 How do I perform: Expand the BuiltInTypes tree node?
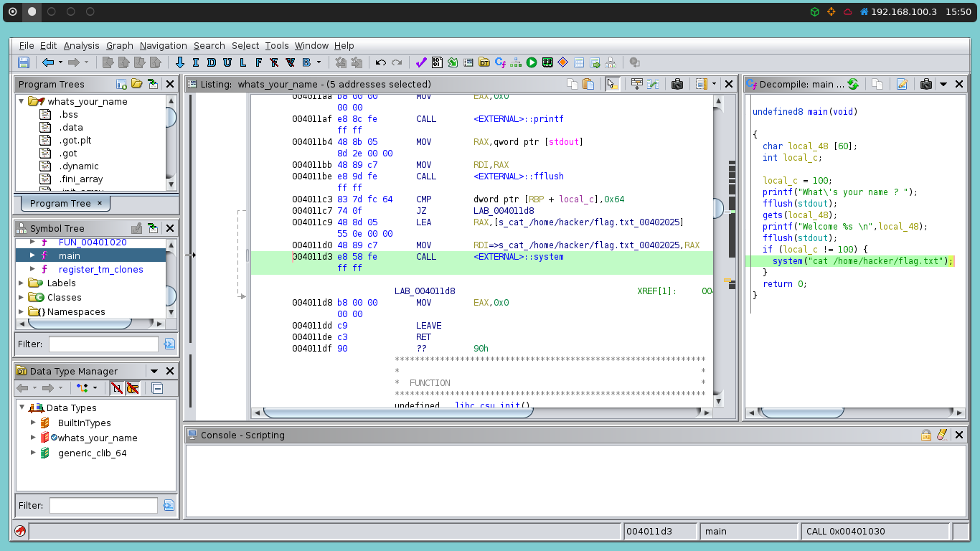tap(33, 423)
